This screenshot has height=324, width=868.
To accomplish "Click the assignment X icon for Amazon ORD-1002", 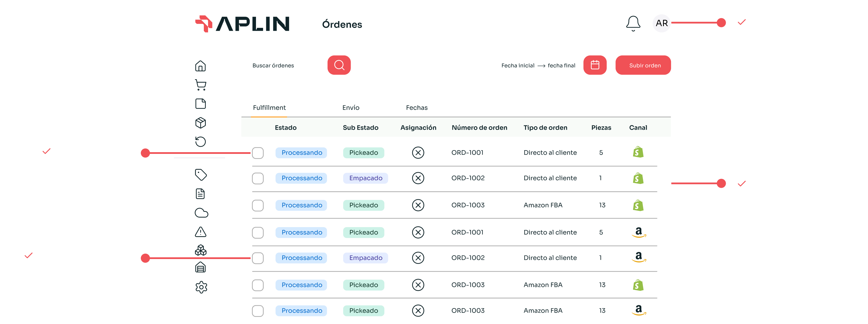I will [x=418, y=258].
